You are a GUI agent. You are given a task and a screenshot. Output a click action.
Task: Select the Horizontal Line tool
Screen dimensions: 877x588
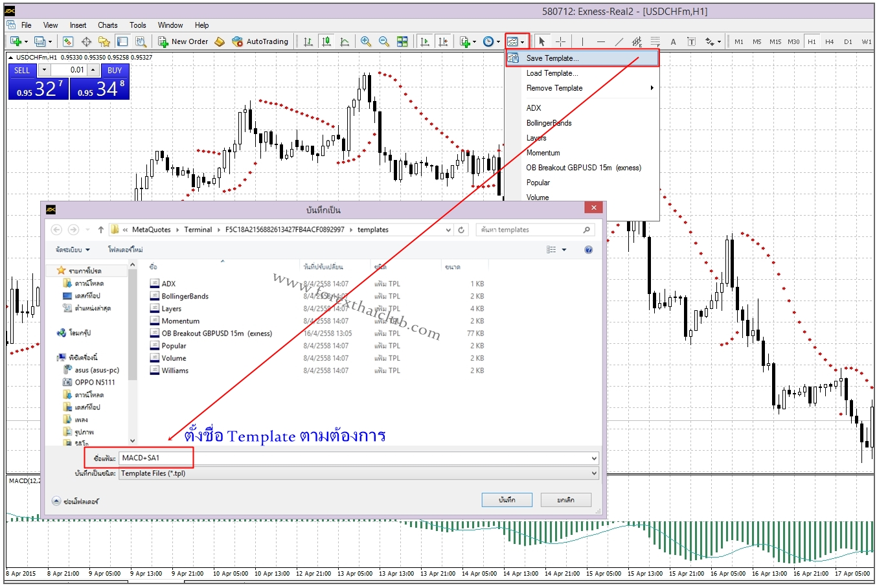point(600,41)
